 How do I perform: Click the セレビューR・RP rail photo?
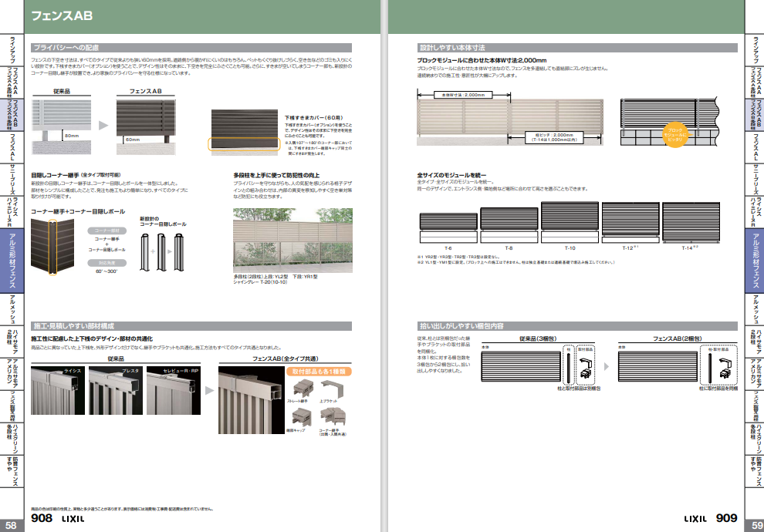pyautogui.click(x=174, y=390)
